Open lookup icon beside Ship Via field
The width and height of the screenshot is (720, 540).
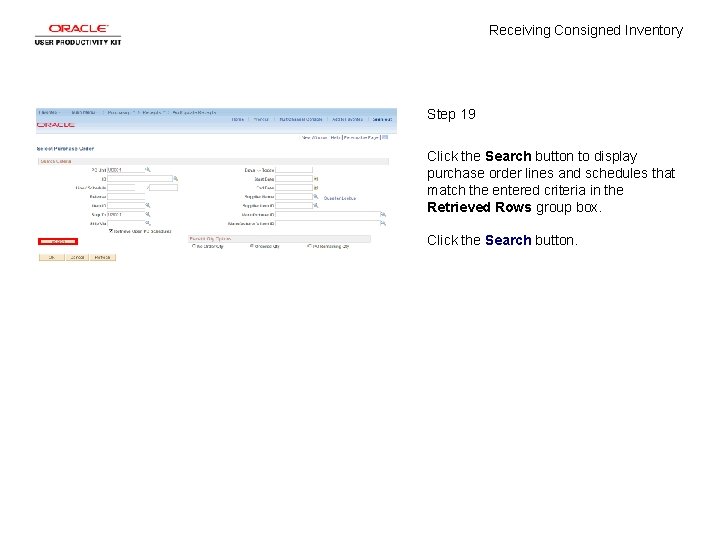148,223
